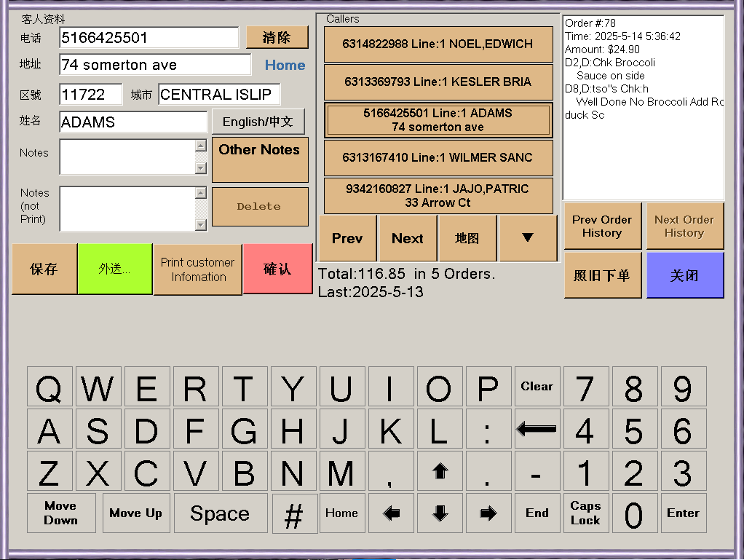The height and width of the screenshot is (560, 744).
Task: Click the up arrow key on keyboard
Action: tap(439, 471)
